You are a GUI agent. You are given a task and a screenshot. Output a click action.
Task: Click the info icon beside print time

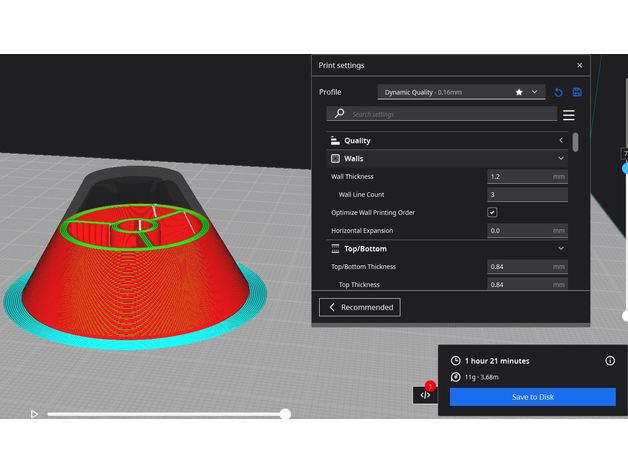[x=610, y=360]
